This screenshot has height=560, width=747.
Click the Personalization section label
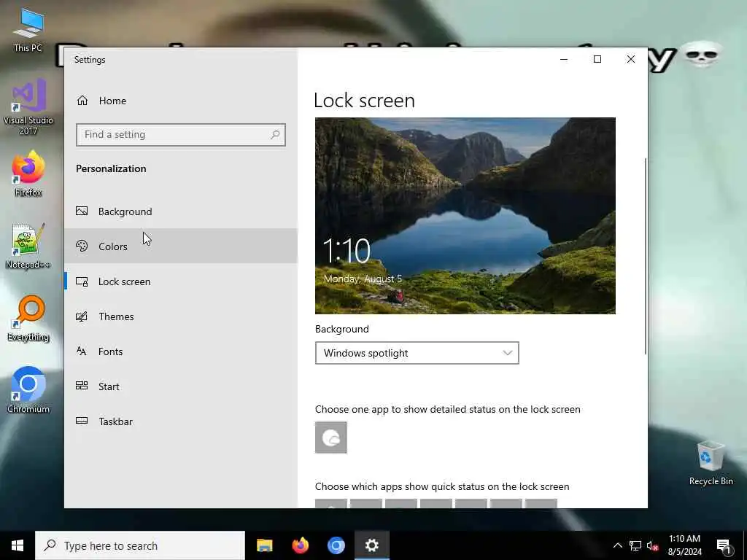point(111,168)
